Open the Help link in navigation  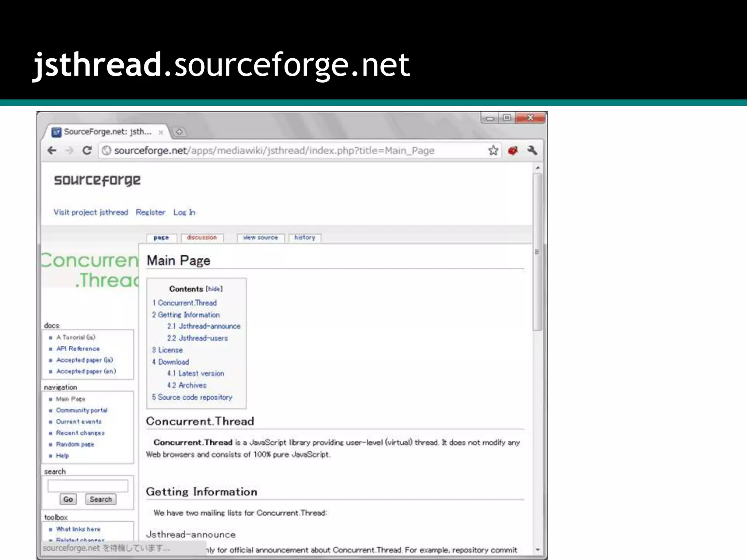click(62, 455)
